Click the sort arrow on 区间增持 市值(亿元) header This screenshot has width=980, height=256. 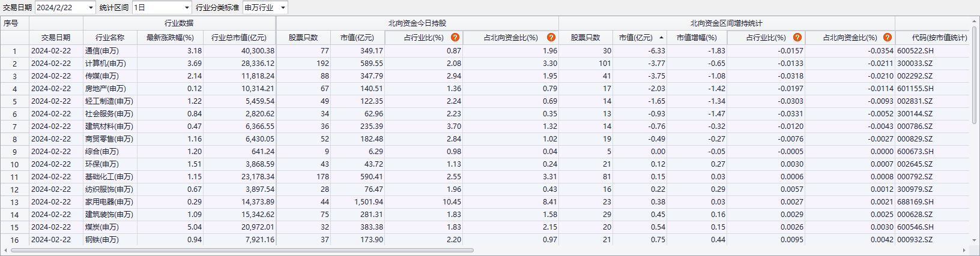661,38
